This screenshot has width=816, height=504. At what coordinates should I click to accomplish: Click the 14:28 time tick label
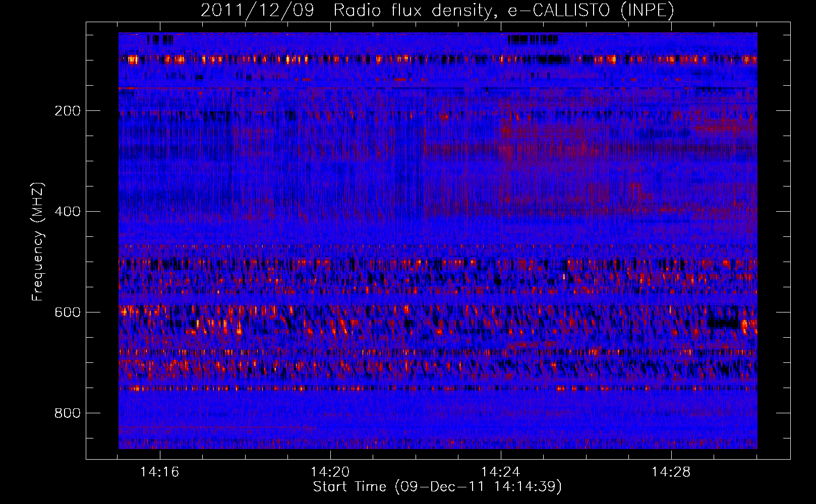tap(671, 472)
